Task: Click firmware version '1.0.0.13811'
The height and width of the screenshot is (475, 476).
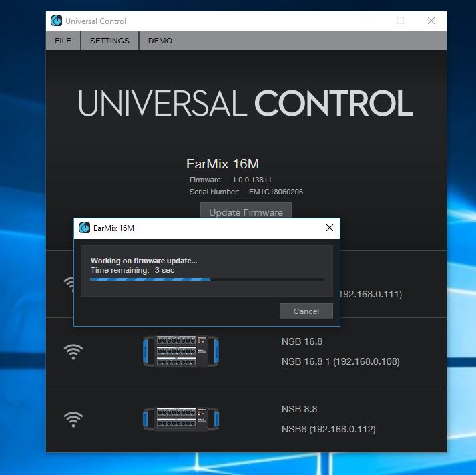Action: click(x=252, y=180)
